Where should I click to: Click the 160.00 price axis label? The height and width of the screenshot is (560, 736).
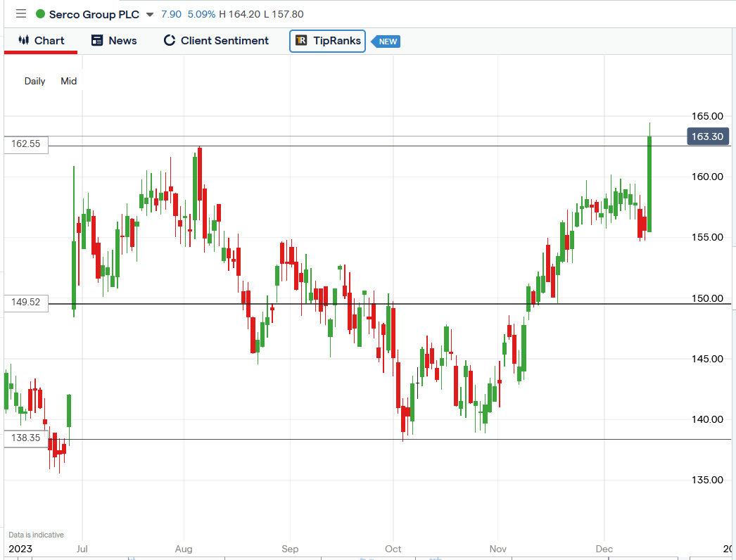(707, 177)
